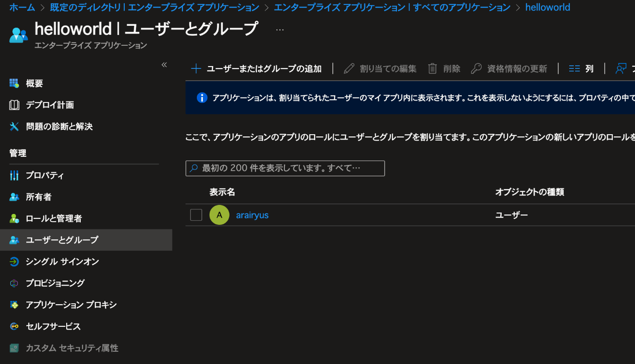
Task: Click 割り当ての編集 toolbar label
Action: pos(388,69)
